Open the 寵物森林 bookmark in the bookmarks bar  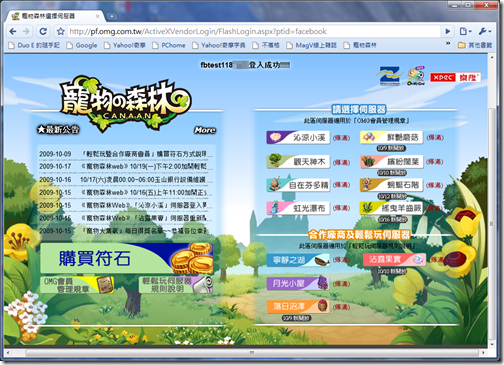coord(360,45)
